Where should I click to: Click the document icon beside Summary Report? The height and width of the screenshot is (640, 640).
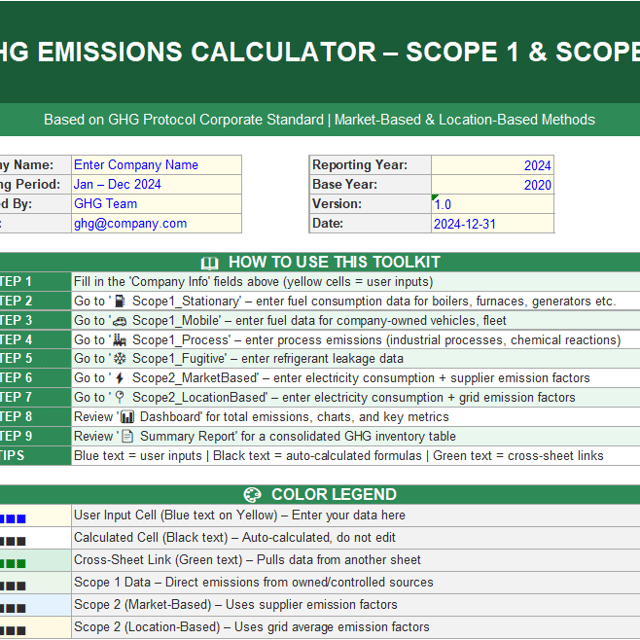[x=127, y=436]
